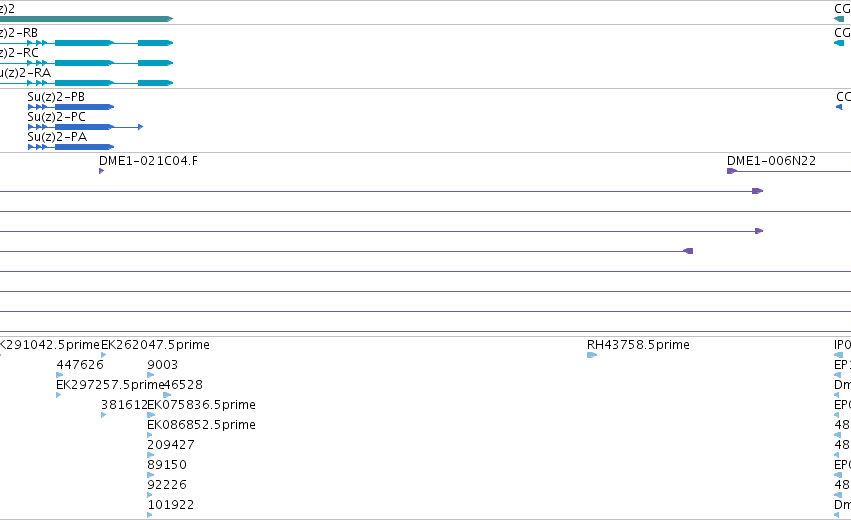Click the Su(z)2-PC protein feature

pos(85,127)
